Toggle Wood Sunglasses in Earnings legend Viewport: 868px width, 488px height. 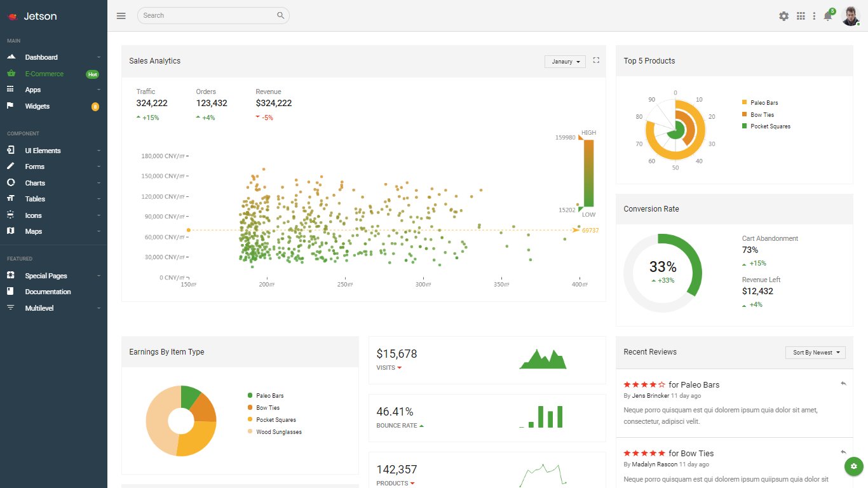pos(275,431)
